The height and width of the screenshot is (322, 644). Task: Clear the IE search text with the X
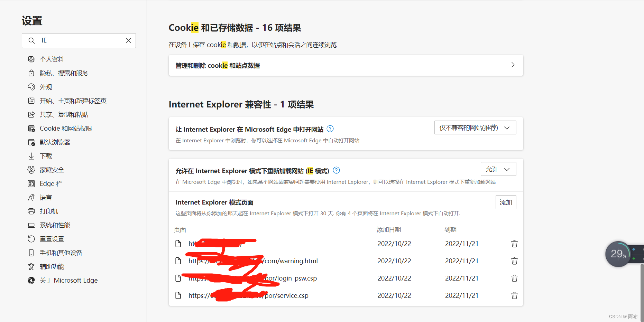(128, 40)
